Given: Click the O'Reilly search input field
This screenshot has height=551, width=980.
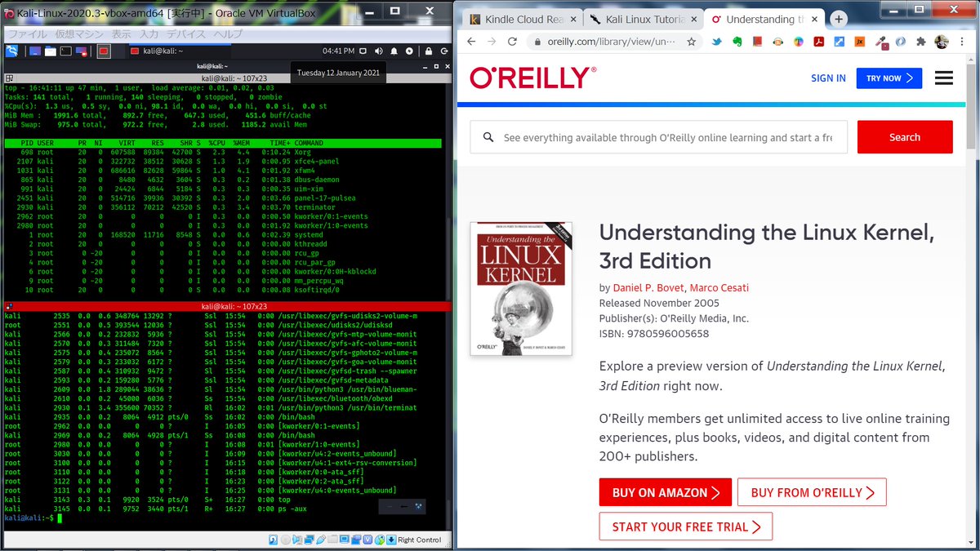Looking at the screenshot, I should 658,137.
